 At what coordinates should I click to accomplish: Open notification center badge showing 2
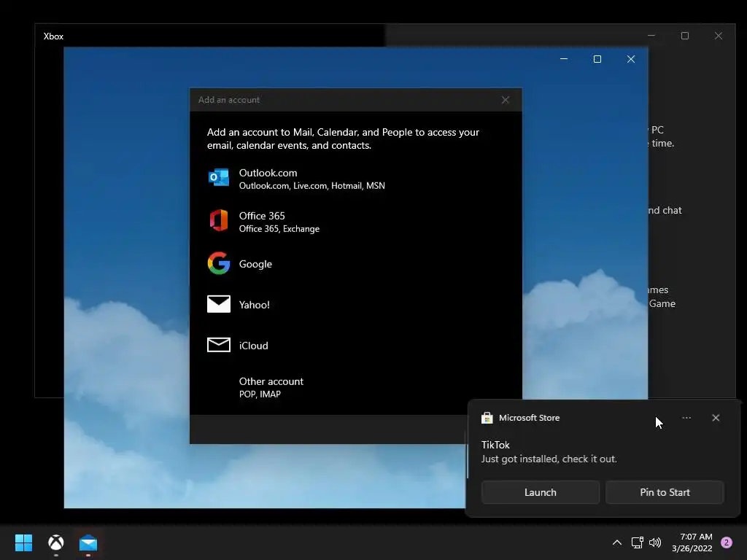coord(727,542)
